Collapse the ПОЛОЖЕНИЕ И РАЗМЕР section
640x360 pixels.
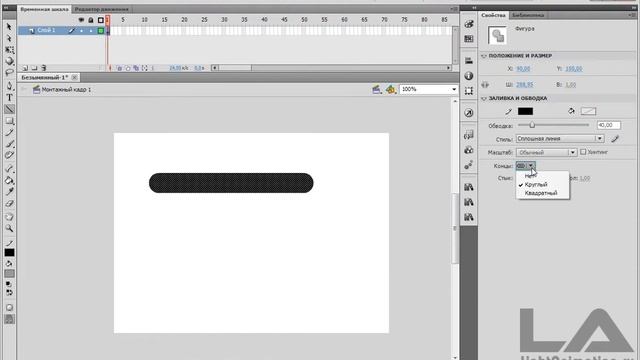(x=484, y=56)
